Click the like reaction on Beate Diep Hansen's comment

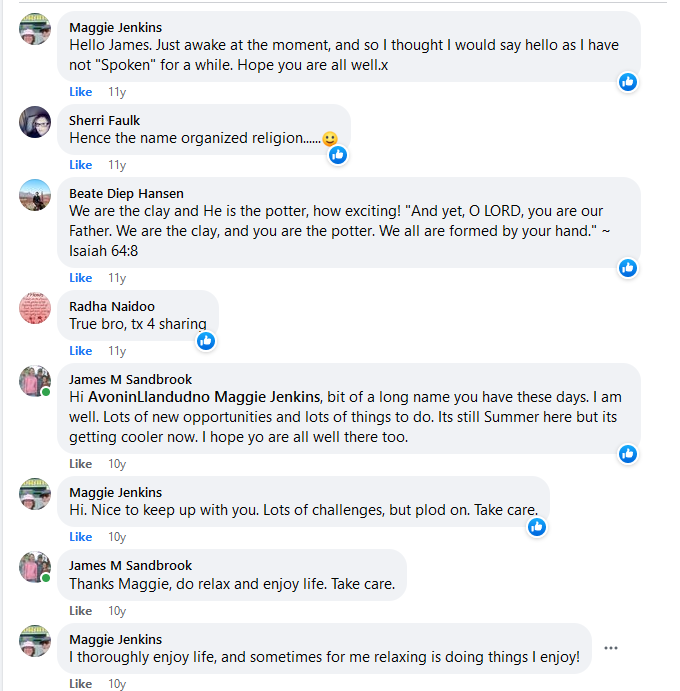pyautogui.click(x=628, y=267)
